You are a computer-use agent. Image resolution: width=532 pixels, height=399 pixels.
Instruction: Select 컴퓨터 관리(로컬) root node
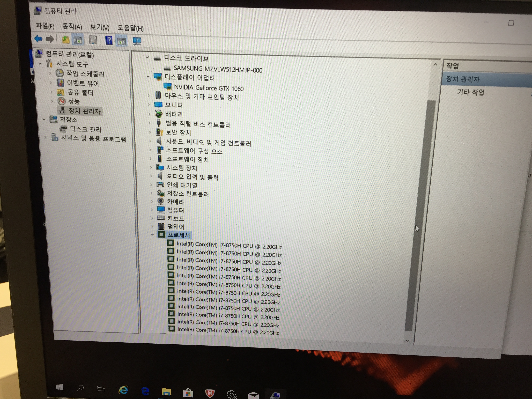click(x=70, y=54)
